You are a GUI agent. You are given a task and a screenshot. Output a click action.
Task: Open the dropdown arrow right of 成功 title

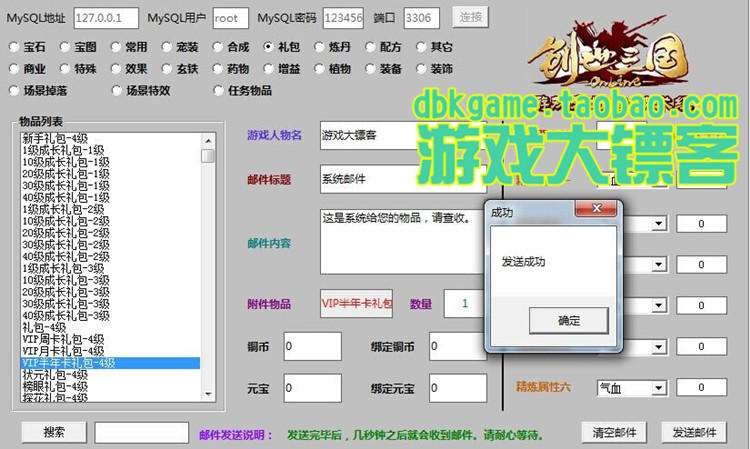point(659,223)
